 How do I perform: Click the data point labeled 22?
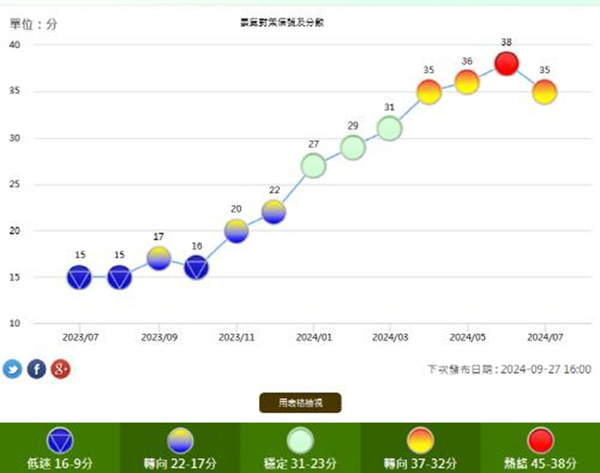[274, 212]
